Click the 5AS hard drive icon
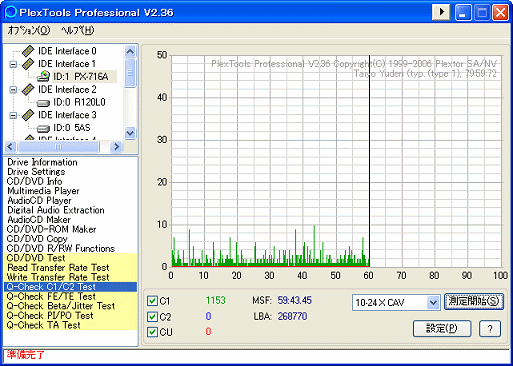 coord(43,128)
